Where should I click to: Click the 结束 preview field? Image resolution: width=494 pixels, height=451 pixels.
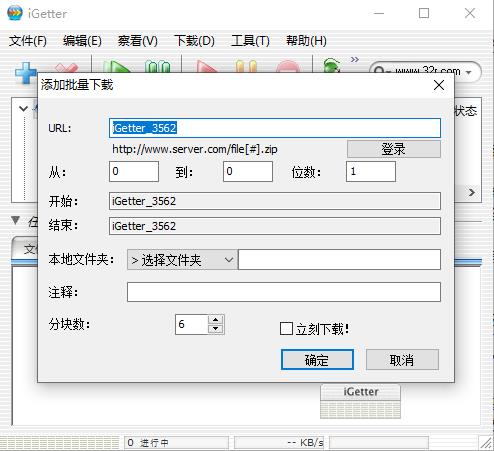(275, 226)
